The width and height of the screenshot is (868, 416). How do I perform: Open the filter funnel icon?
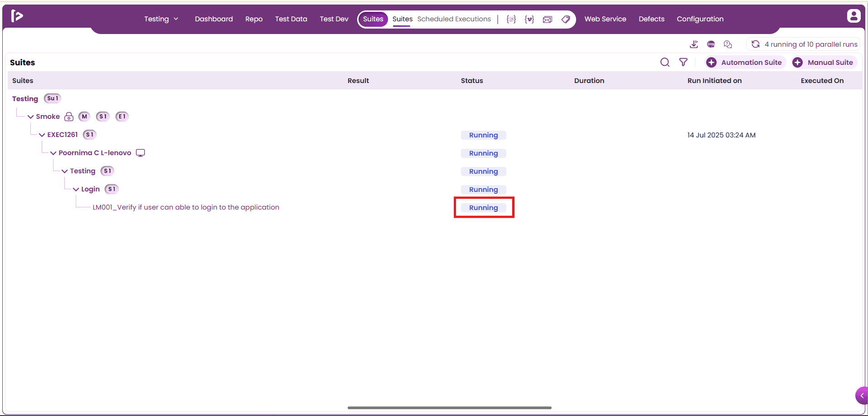pyautogui.click(x=683, y=62)
